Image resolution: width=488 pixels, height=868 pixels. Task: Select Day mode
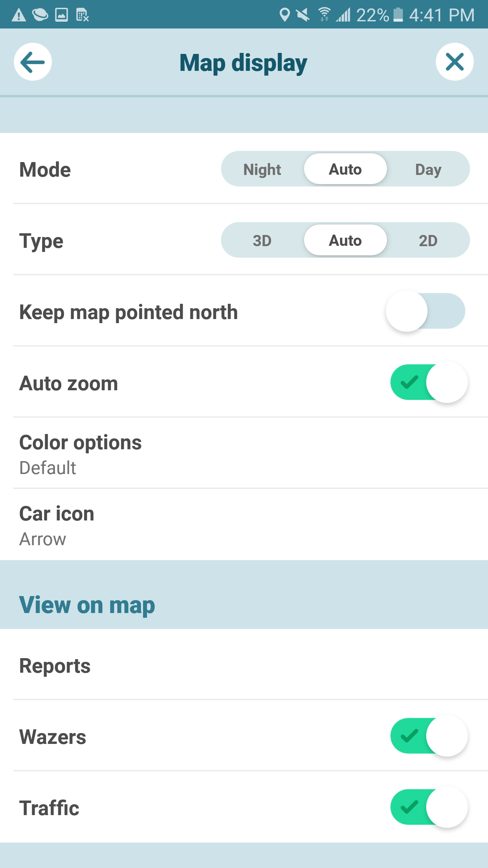(x=428, y=169)
